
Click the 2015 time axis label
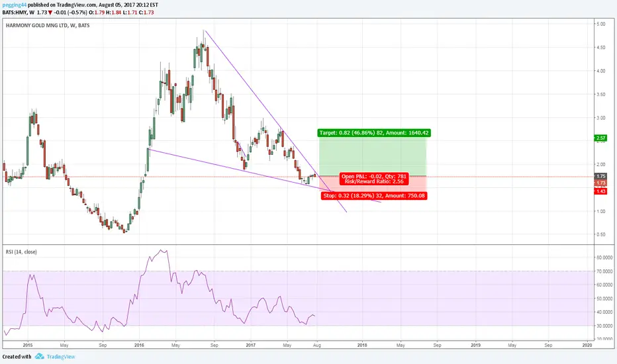pyautogui.click(x=28, y=345)
